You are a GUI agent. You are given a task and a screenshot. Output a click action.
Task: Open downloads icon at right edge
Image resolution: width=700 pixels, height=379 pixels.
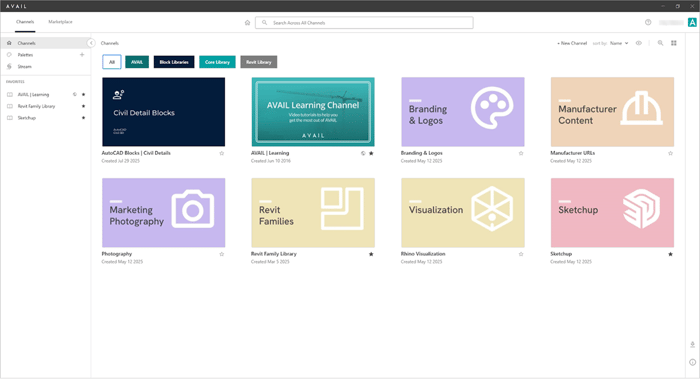692,344
